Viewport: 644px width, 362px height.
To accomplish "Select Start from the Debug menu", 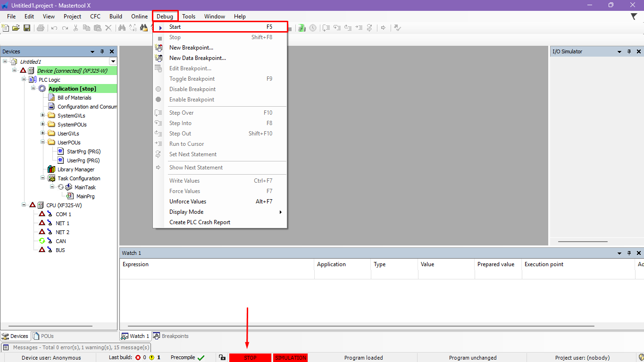I will 175,27.
